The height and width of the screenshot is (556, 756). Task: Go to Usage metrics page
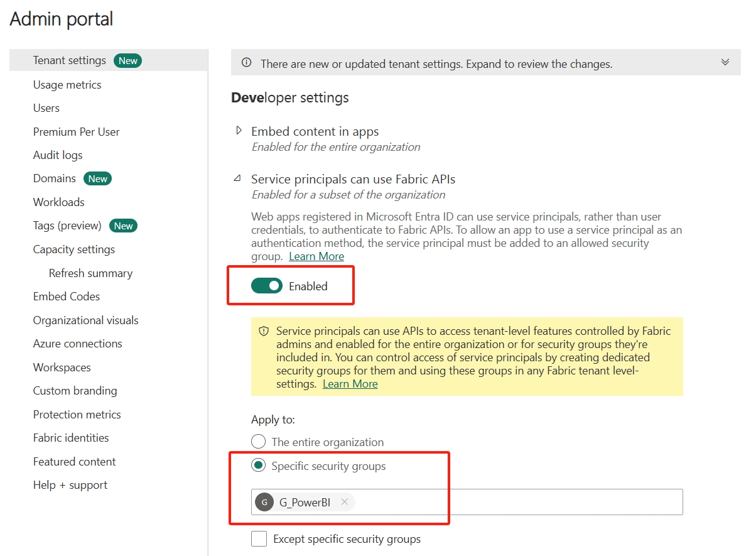pyautogui.click(x=67, y=84)
